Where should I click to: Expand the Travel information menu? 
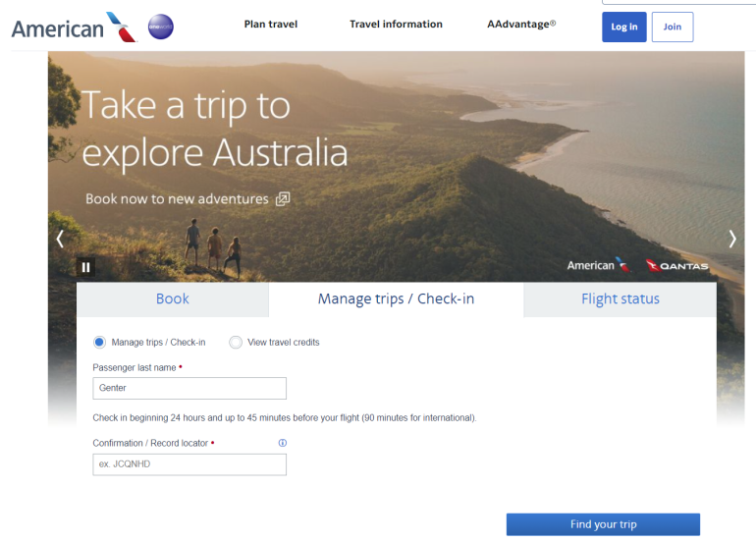click(x=396, y=25)
